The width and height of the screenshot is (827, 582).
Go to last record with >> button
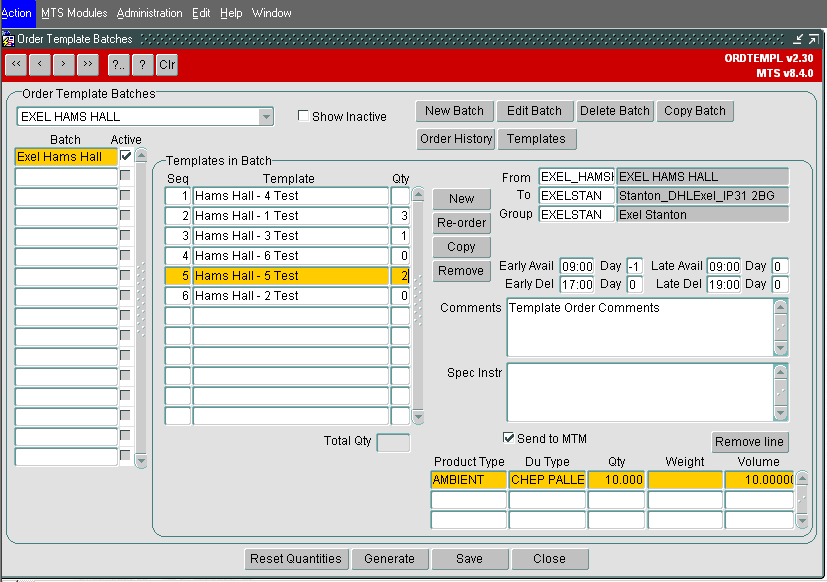pos(88,64)
